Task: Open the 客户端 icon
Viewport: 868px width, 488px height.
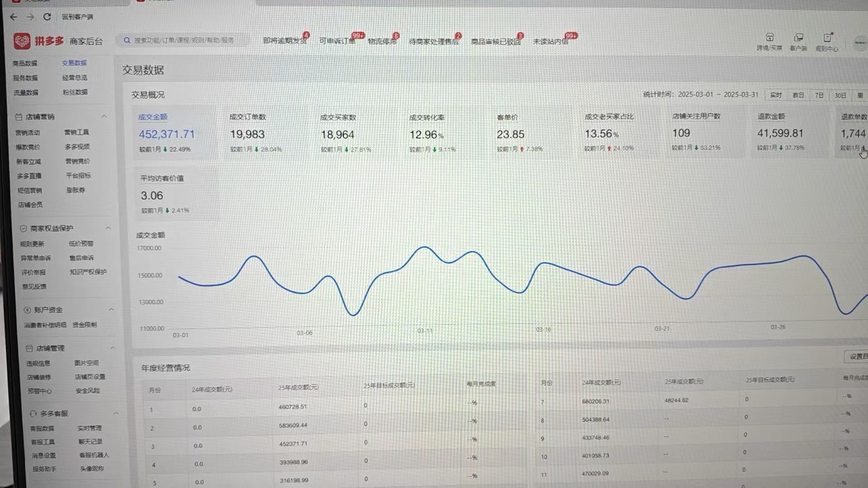Action: click(798, 42)
